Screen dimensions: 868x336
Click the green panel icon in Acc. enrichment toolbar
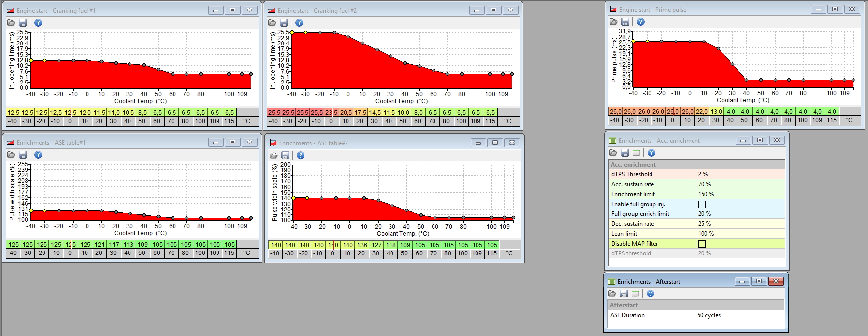coord(636,153)
